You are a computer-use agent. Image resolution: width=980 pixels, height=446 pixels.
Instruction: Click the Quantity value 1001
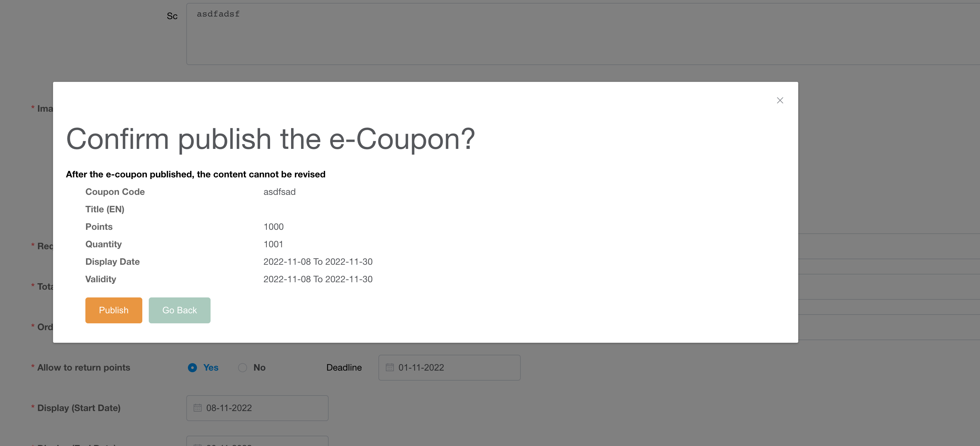coord(273,244)
